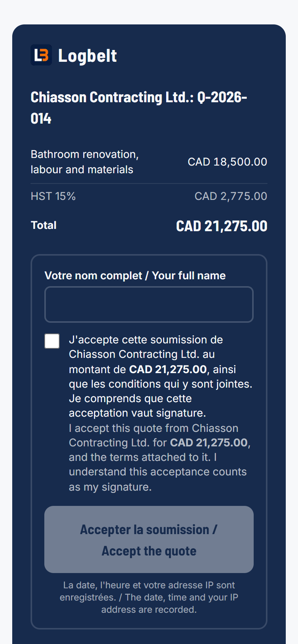Viewport: 298px width, 644px height.
Task: Click the phrase acceptation vaut signature
Action: click(x=137, y=413)
